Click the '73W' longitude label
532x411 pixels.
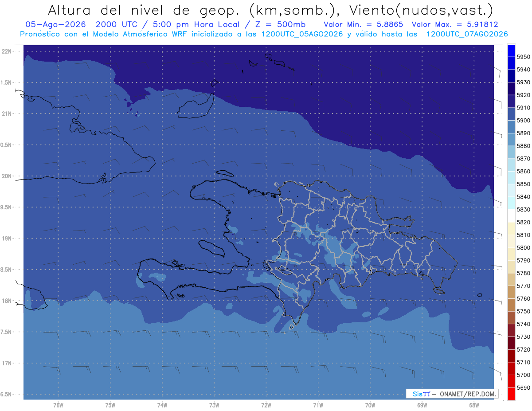[214, 405]
